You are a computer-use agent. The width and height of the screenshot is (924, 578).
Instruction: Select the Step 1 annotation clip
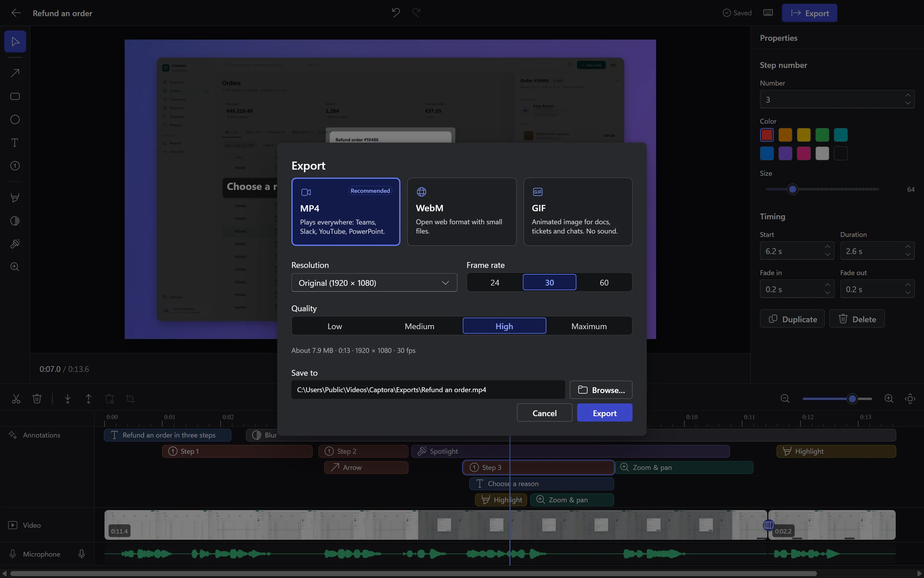[x=237, y=451]
